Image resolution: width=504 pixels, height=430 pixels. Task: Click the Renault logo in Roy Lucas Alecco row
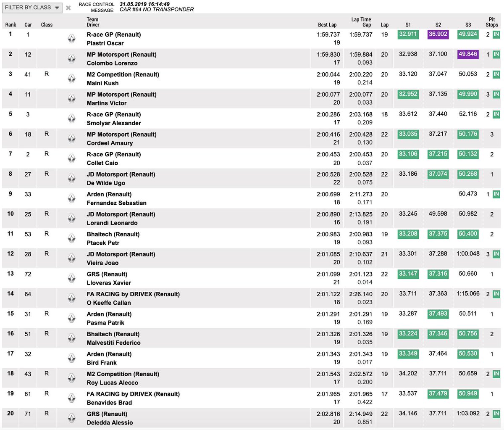click(72, 378)
